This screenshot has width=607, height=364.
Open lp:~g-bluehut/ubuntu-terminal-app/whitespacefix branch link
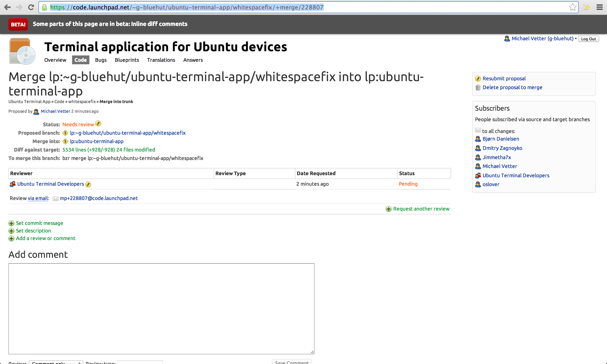128,133
